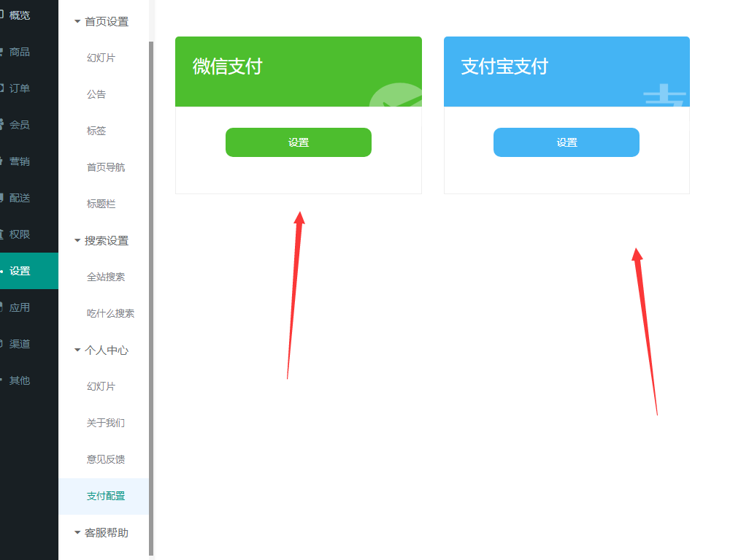Open 概览 in main sidebar

tap(20, 15)
